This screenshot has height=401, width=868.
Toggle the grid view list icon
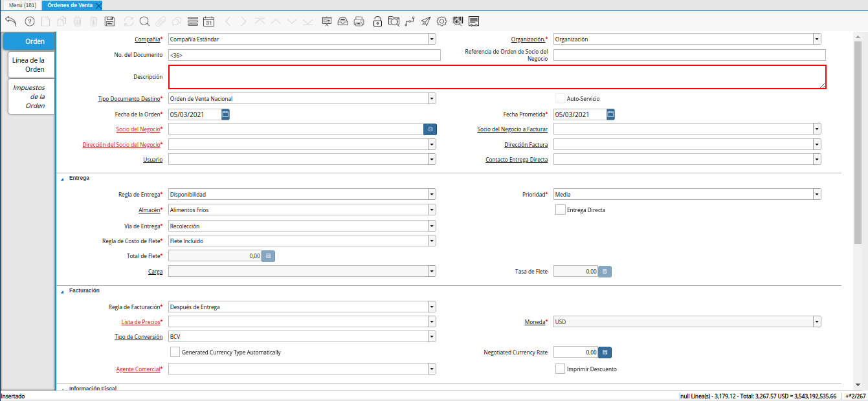(192, 21)
